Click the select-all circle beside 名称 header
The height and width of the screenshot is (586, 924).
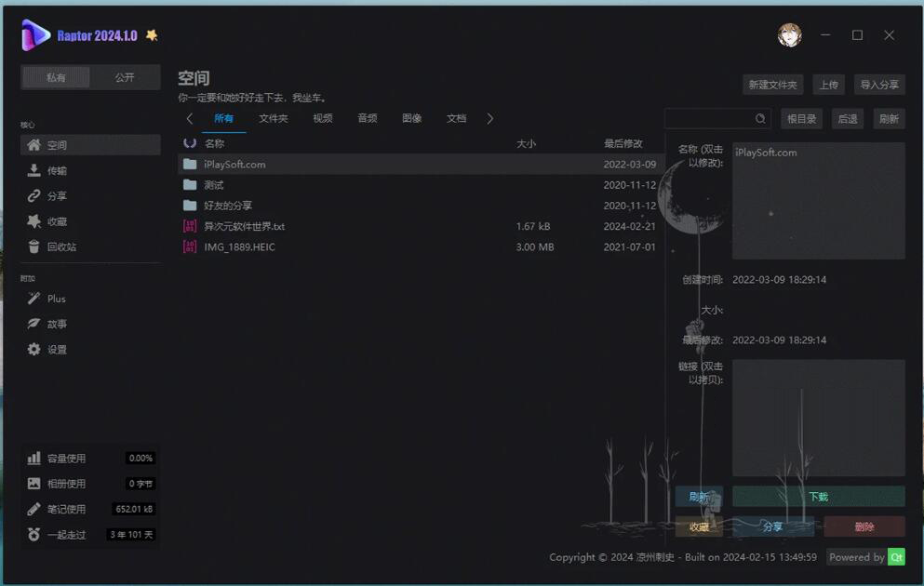point(189,142)
